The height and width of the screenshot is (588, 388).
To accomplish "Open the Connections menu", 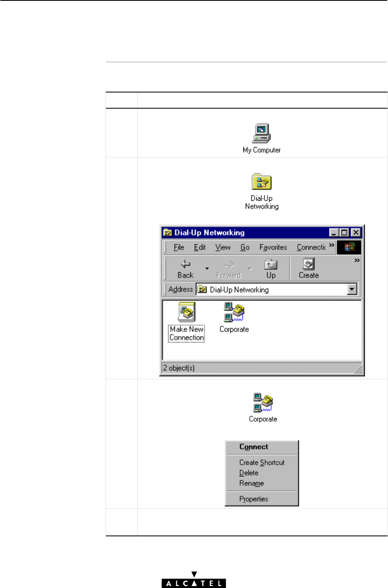I will pos(311,247).
